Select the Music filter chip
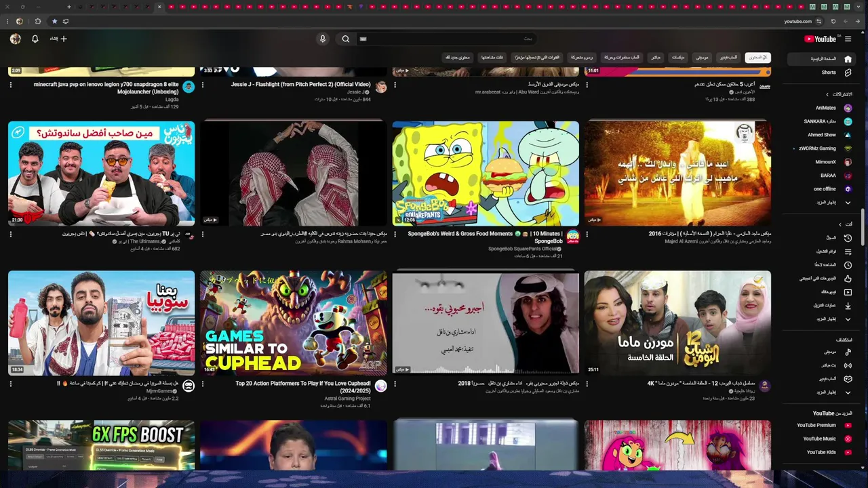The width and height of the screenshot is (868, 488). pos(702,58)
